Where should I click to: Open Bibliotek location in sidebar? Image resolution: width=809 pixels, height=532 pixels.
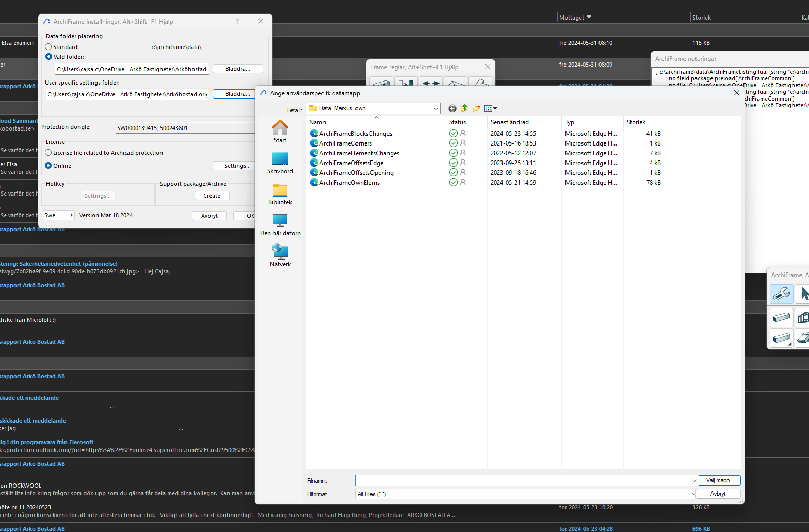[280, 194]
